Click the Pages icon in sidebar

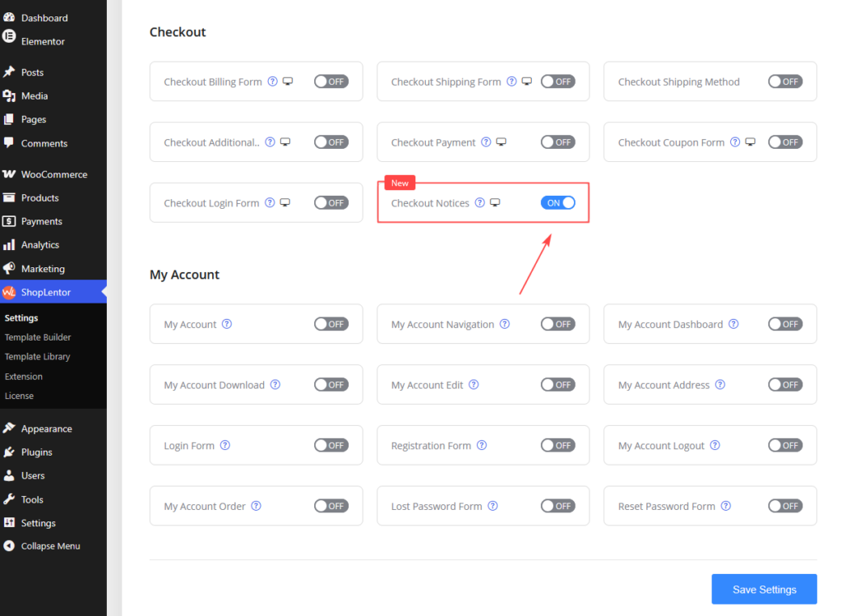9,119
